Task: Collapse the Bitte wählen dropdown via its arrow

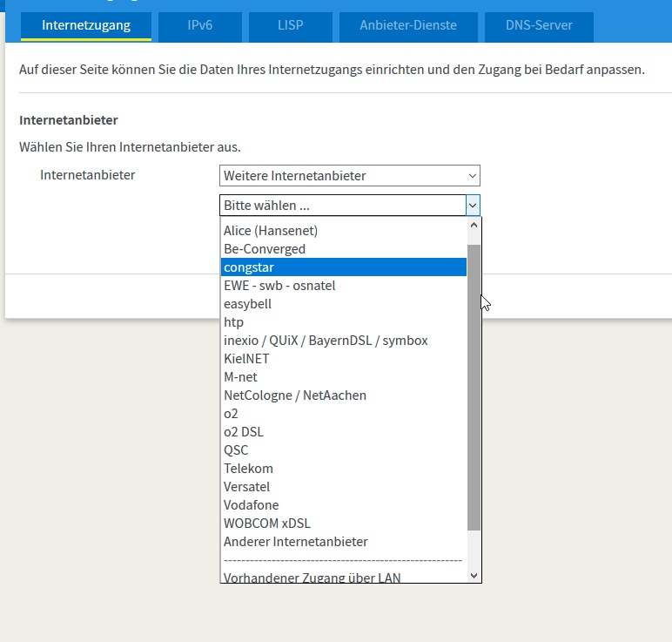Action: (x=473, y=206)
